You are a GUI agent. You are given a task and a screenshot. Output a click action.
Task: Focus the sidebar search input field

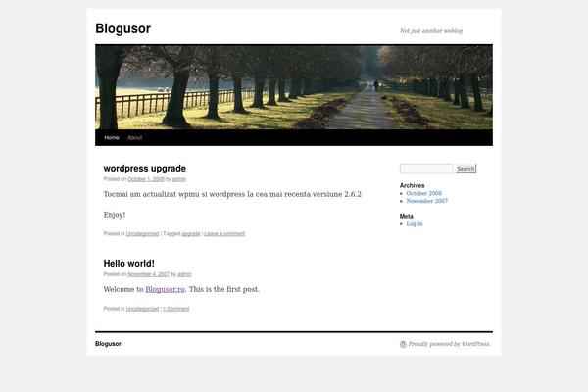(426, 169)
